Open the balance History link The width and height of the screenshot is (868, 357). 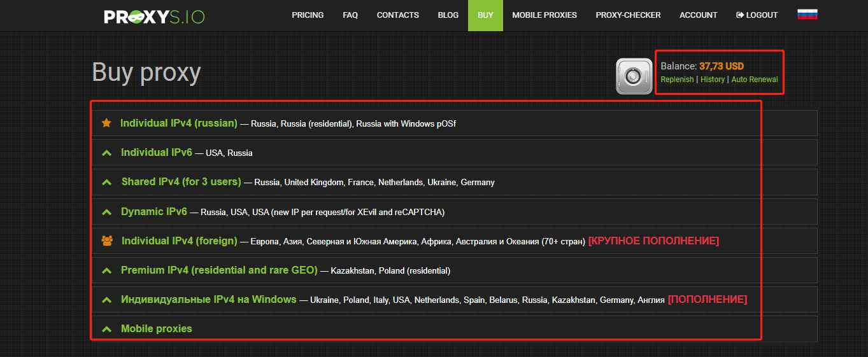(713, 80)
